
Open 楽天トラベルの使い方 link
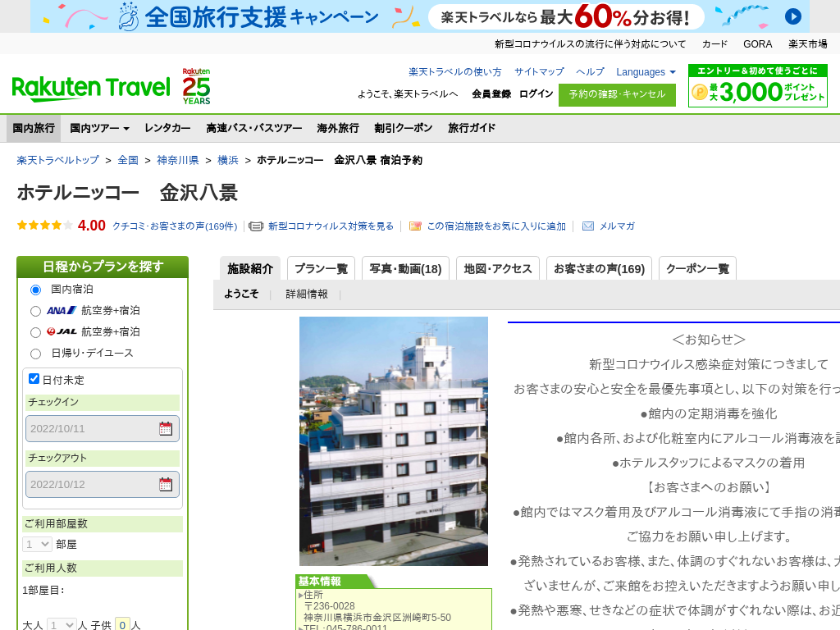[454, 72]
